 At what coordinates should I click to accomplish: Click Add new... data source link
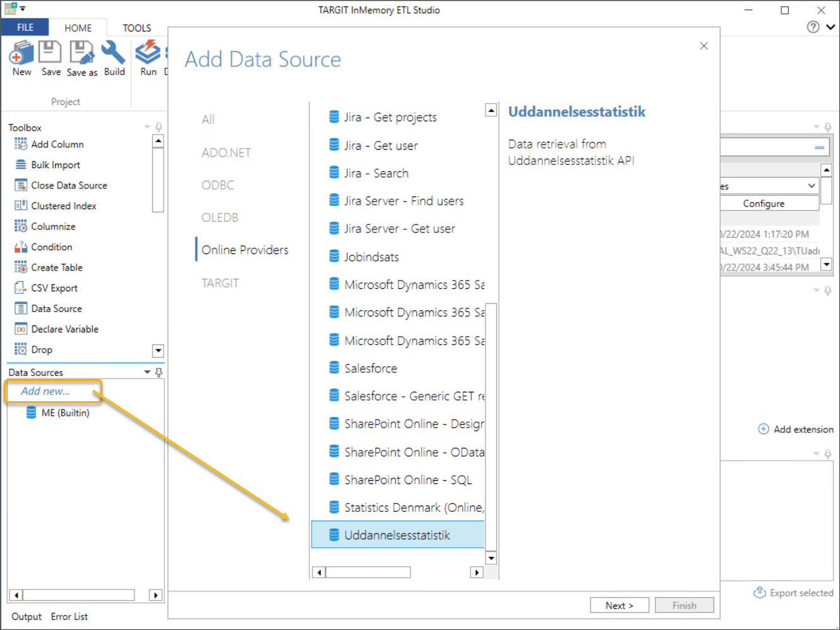45,391
